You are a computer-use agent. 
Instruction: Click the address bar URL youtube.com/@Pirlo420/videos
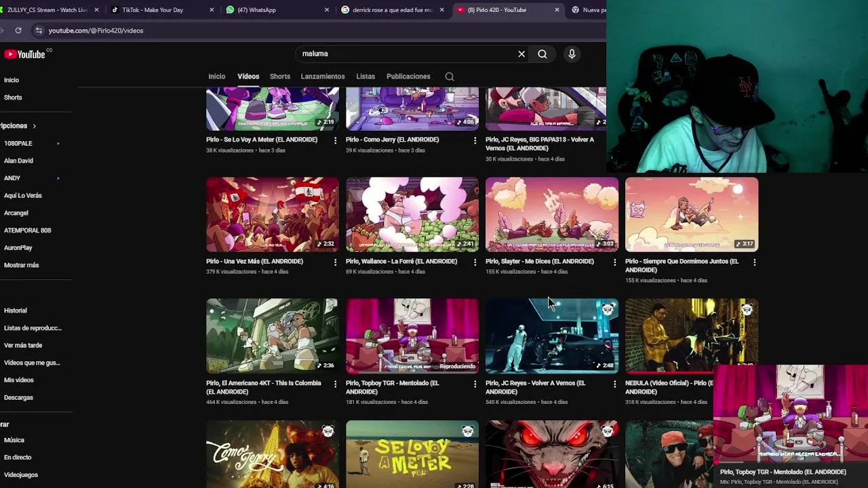tap(96, 30)
